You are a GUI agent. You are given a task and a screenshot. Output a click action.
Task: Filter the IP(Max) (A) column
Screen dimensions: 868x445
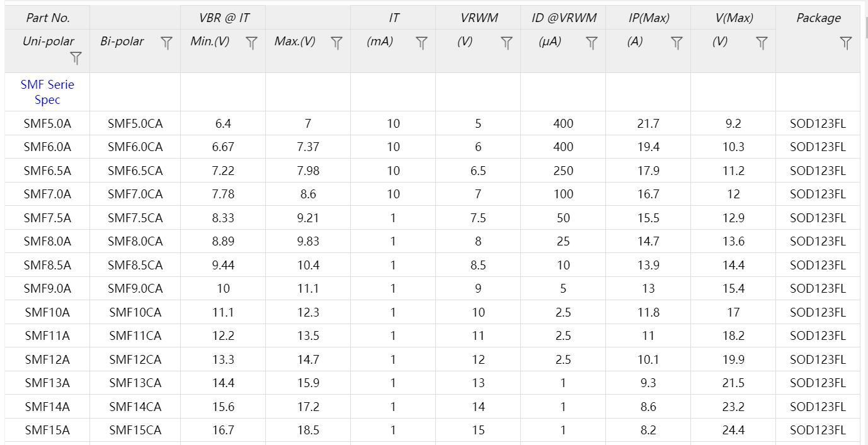click(x=677, y=43)
